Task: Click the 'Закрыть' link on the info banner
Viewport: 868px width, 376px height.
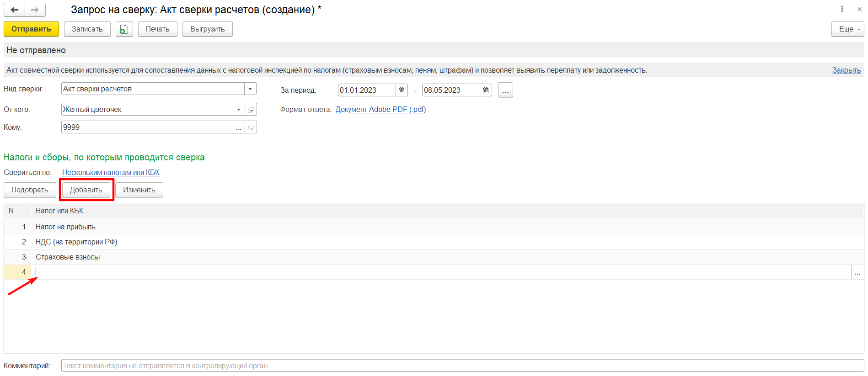Action: (x=846, y=70)
